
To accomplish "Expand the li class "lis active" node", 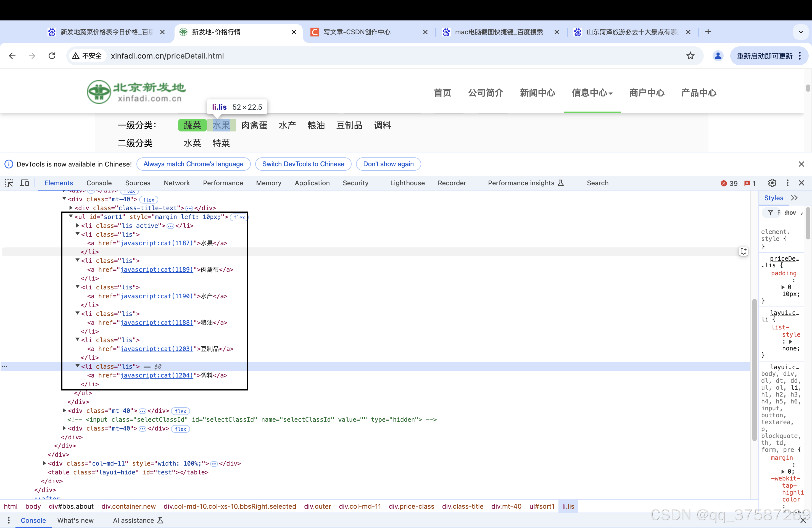I will (77, 225).
